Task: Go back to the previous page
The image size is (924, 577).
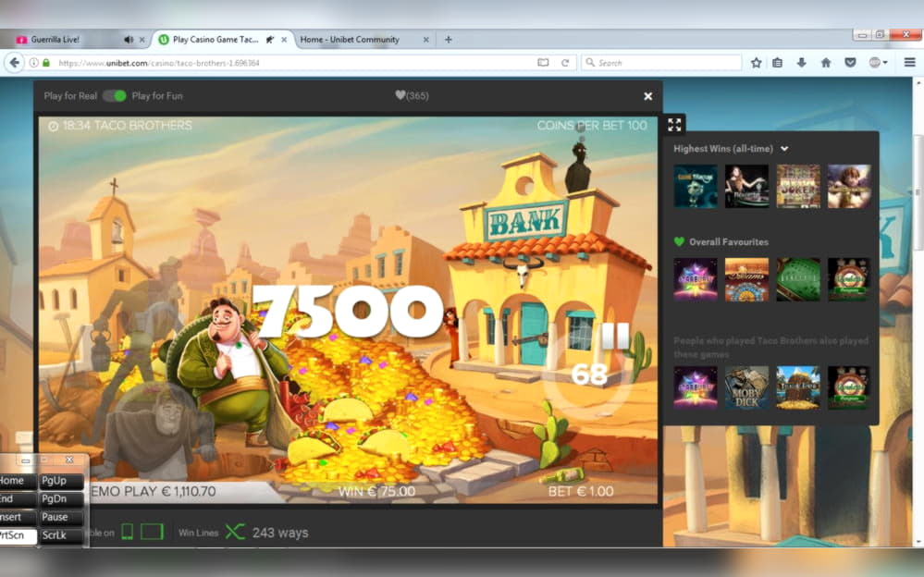Action: (15, 63)
